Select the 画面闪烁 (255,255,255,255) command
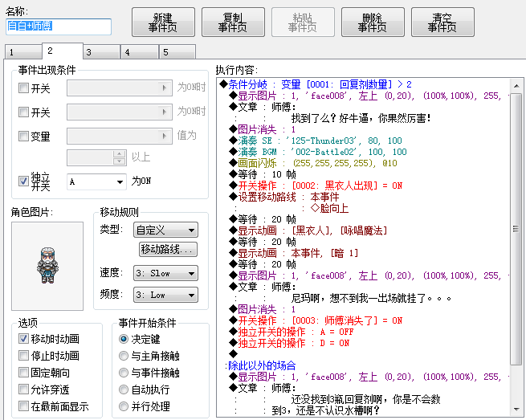The width and height of the screenshot is (526, 420). point(313,163)
